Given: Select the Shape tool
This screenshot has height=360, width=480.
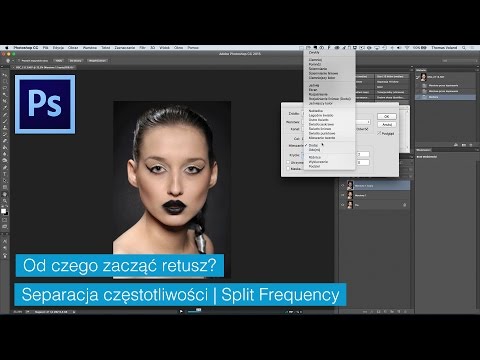Looking at the screenshot, I should [x=5, y=187].
